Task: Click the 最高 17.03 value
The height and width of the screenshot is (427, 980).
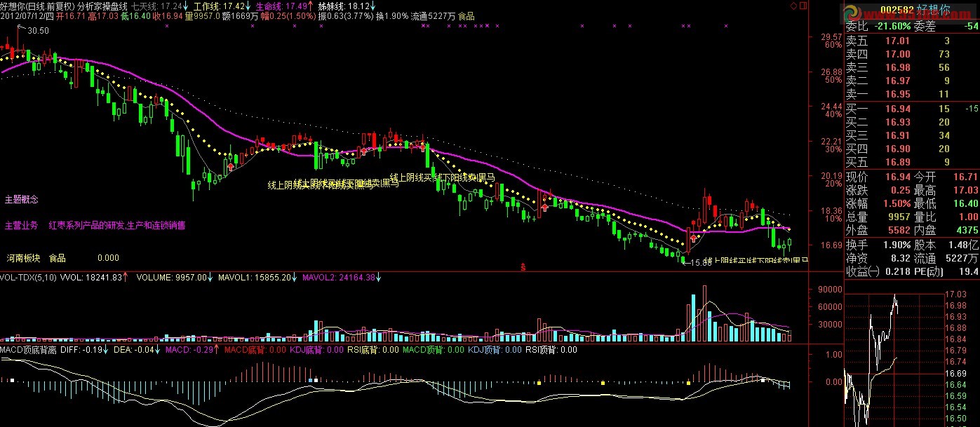Action: (965, 190)
